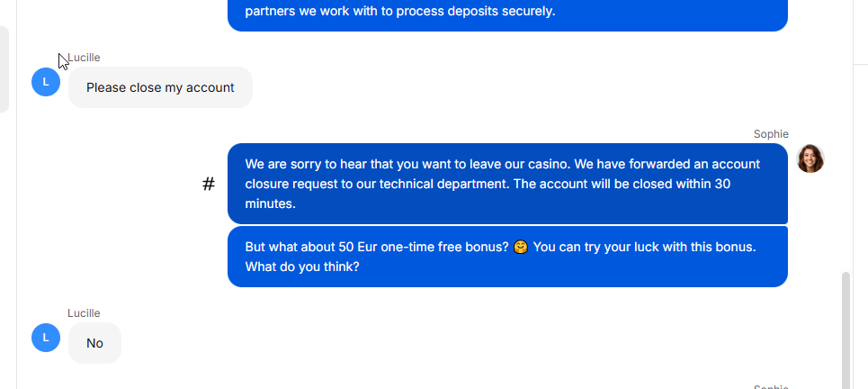This screenshot has width=868, height=389.
Task: Select Lucille's "No" reply bubble
Action: (x=94, y=343)
